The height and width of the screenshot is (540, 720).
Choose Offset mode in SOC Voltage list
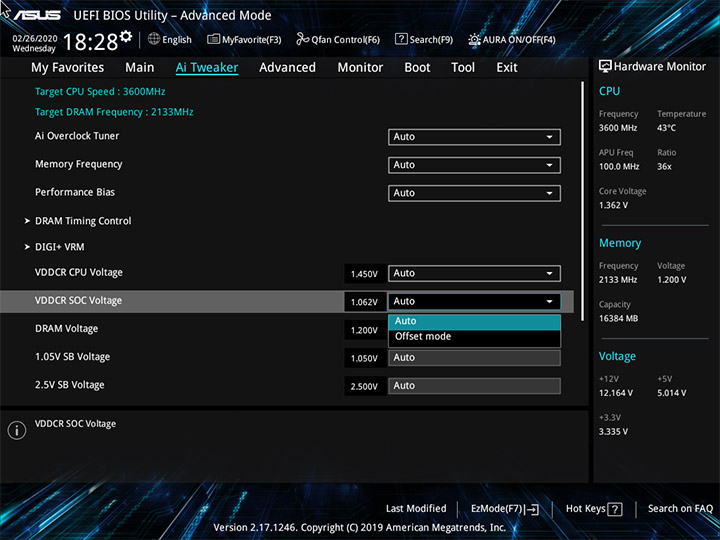[x=474, y=337]
